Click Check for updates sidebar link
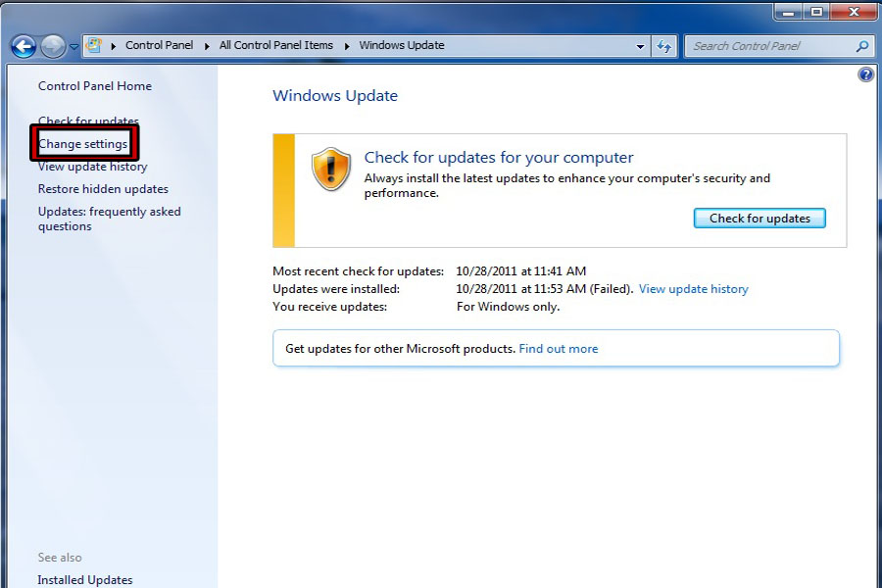 tap(88, 121)
